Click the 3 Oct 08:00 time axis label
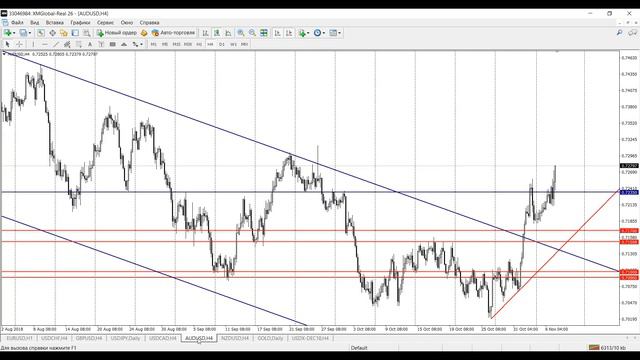This screenshot has width=640, height=360. 364,329
